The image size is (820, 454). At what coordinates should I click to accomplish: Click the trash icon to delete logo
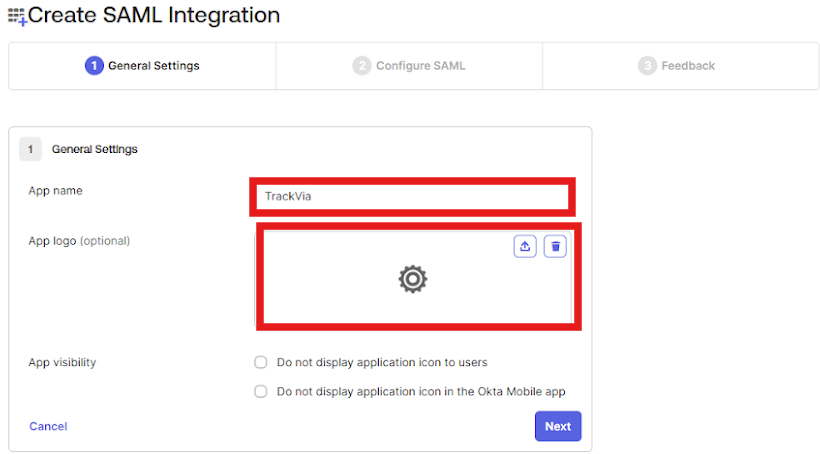pos(555,246)
